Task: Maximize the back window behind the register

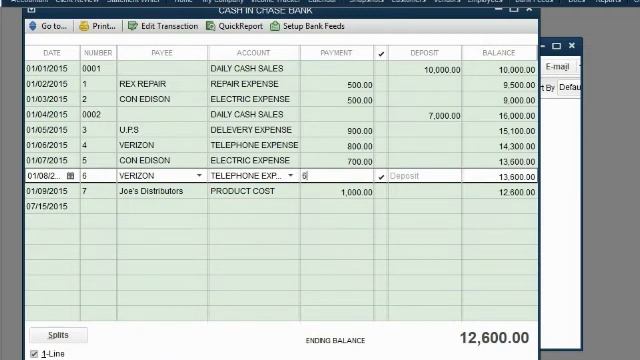Action: coord(556,46)
